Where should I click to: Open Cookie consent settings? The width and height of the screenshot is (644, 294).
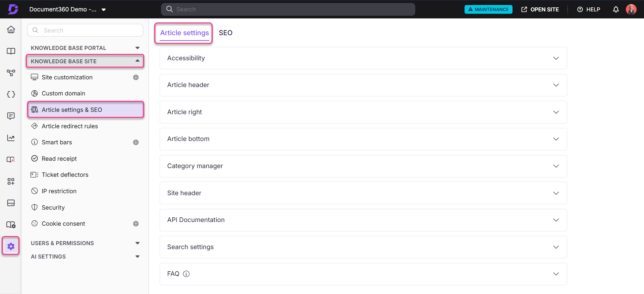[x=85, y=224]
